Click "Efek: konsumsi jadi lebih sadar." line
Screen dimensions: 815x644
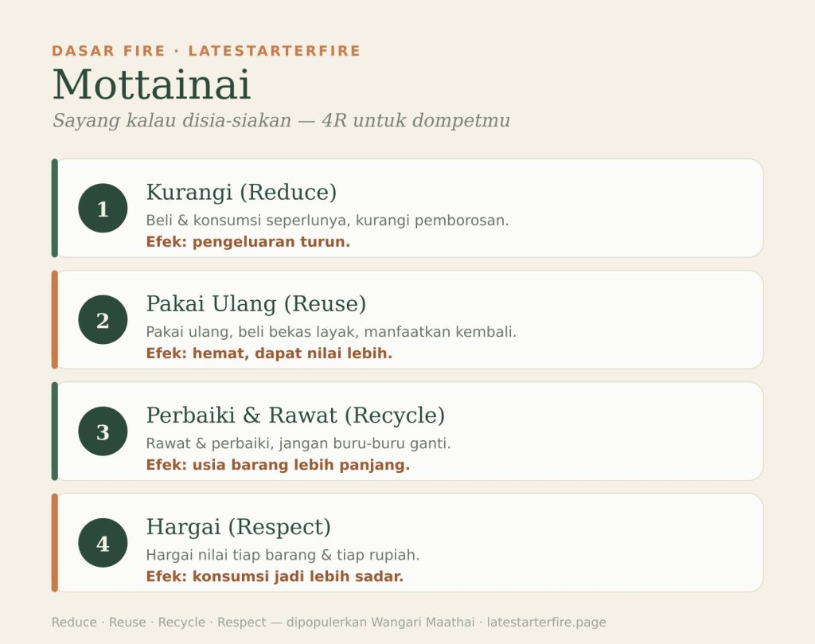click(x=275, y=576)
